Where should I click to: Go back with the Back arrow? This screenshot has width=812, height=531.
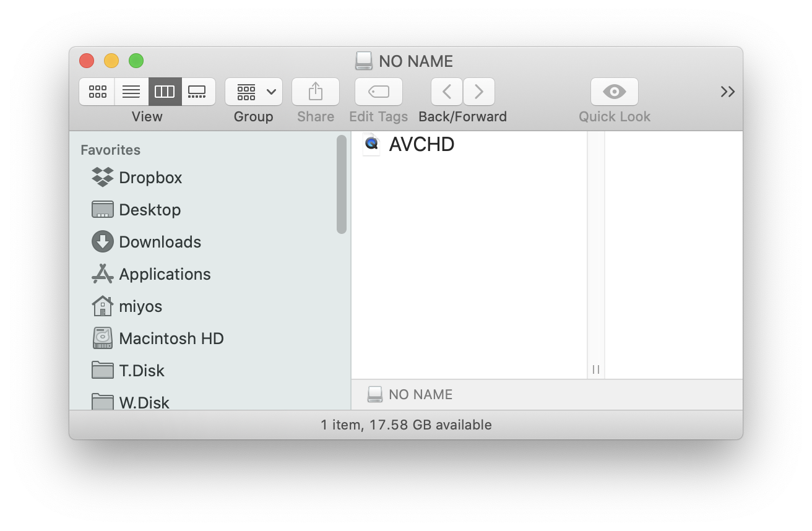tap(447, 92)
